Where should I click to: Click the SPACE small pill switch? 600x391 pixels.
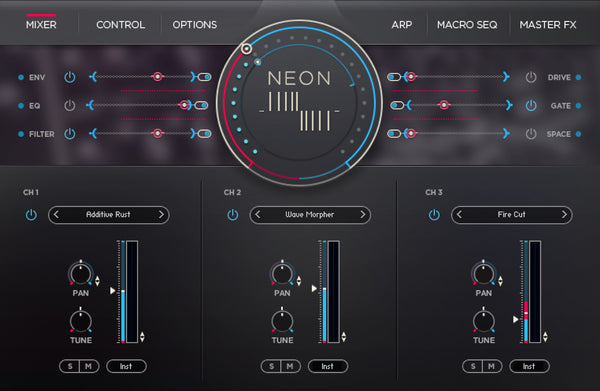(393, 134)
